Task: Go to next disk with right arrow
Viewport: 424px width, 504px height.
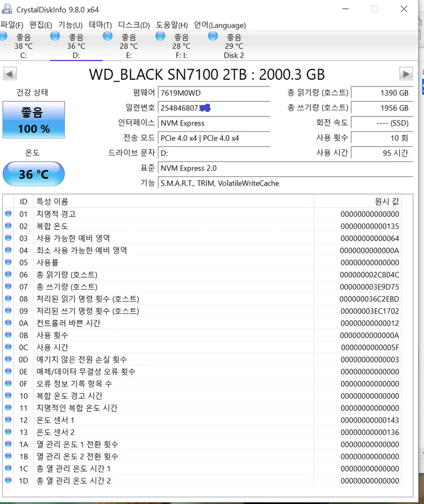Action: 406,74
